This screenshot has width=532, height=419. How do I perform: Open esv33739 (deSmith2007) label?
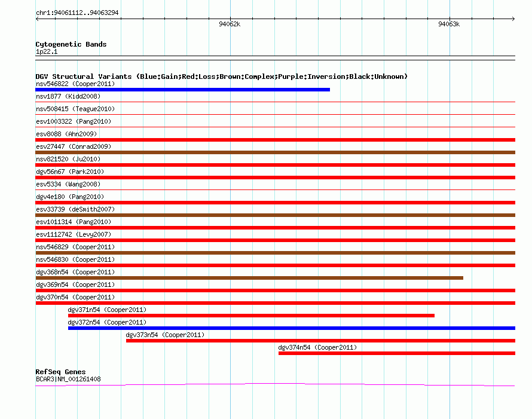(75, 209)
